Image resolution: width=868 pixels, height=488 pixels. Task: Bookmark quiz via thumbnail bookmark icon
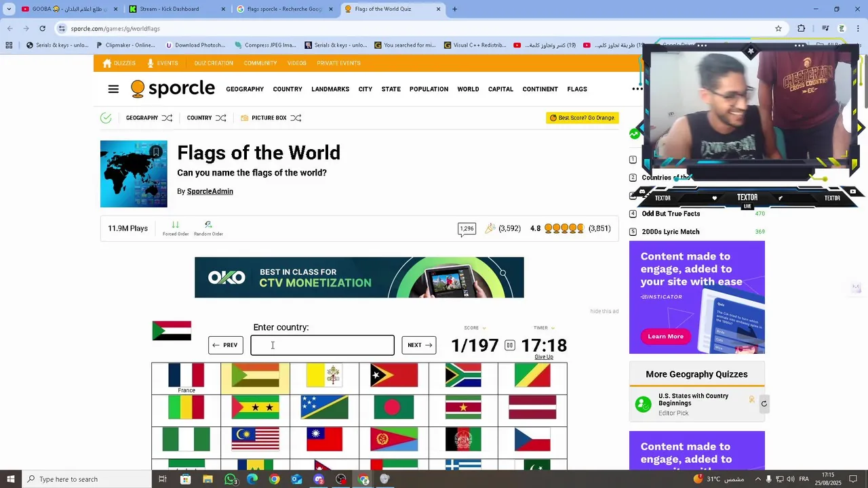(x=156, y=152)
